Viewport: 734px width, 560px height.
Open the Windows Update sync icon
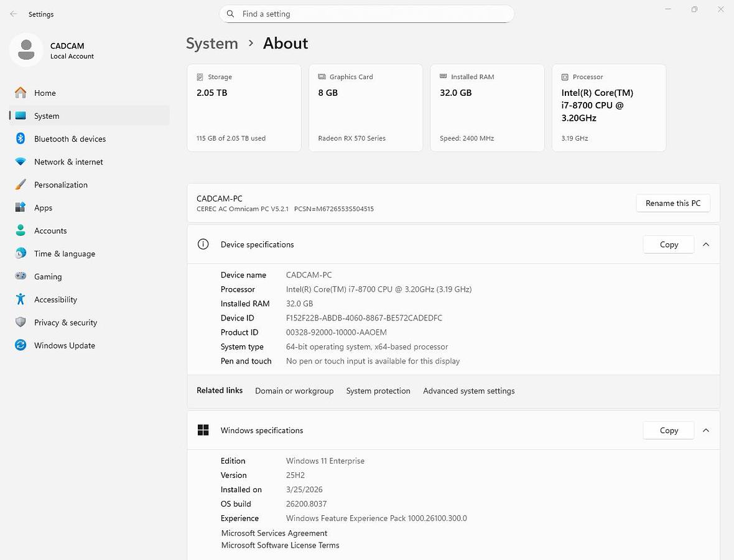[21, 345]
